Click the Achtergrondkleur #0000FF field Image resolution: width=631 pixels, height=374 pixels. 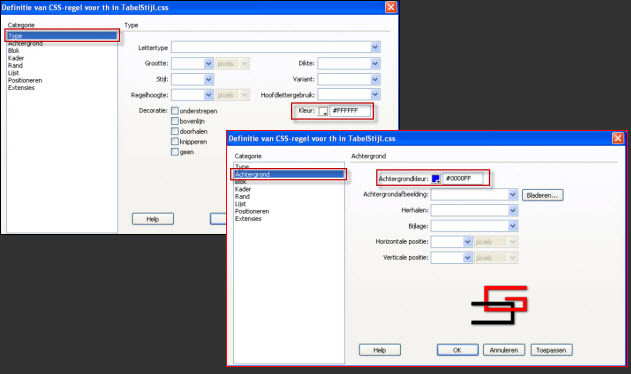462,178
